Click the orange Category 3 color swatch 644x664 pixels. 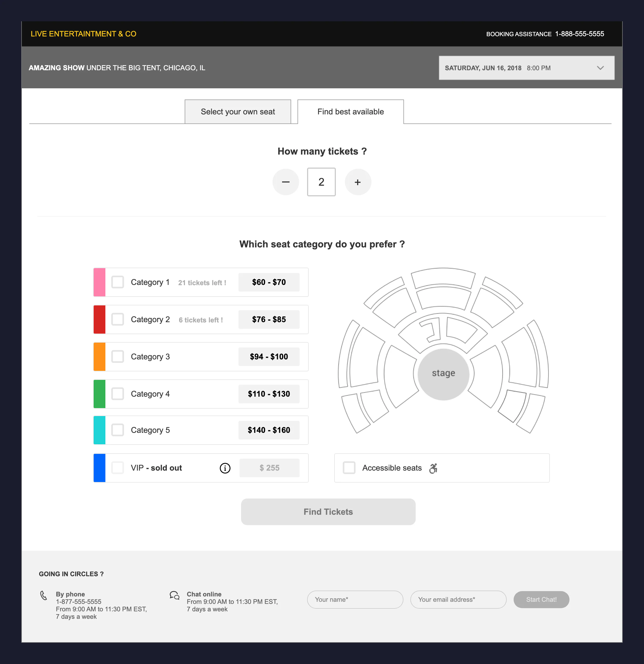(x=99, y=357)
